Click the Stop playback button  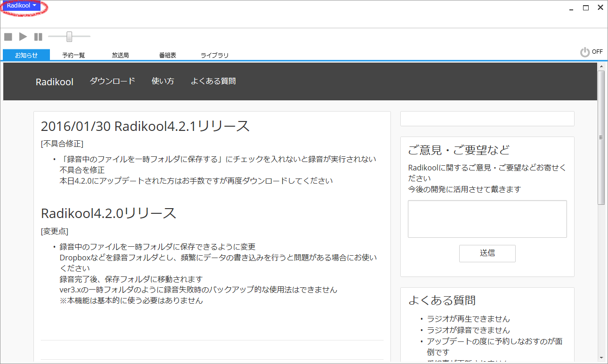8,37
